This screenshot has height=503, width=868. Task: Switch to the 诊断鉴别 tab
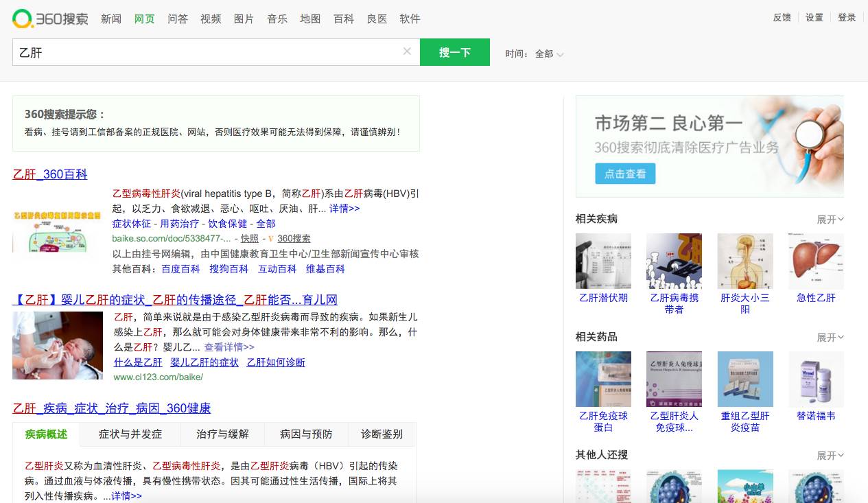(382, 434)
